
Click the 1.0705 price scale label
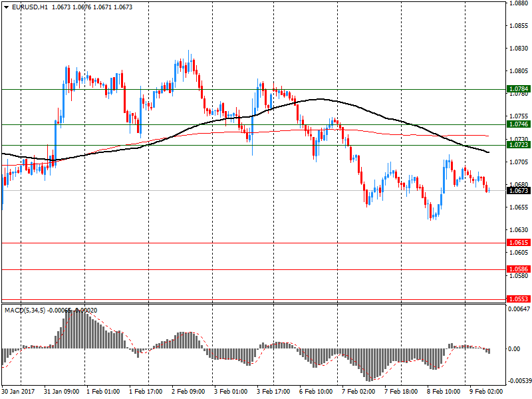519,162
